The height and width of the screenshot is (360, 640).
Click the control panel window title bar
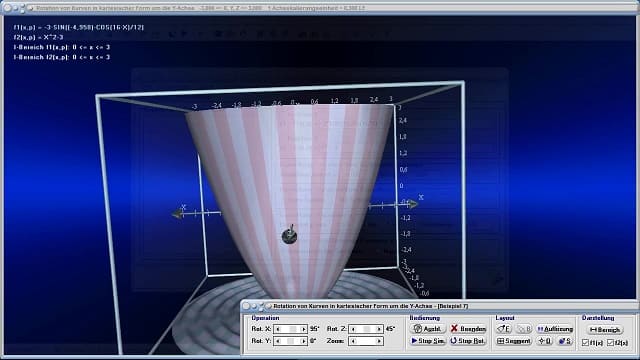point(439,306)
